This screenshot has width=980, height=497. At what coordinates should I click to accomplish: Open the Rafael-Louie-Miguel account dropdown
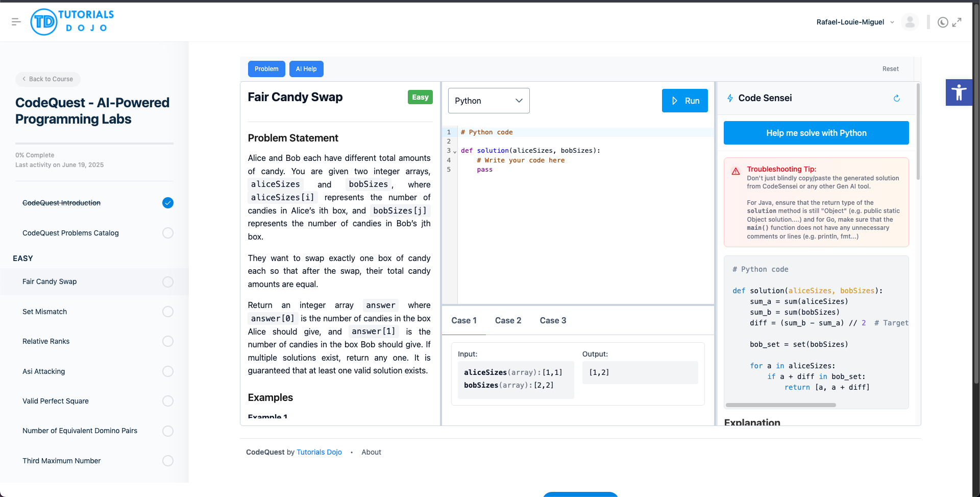[x=855, y=22]
